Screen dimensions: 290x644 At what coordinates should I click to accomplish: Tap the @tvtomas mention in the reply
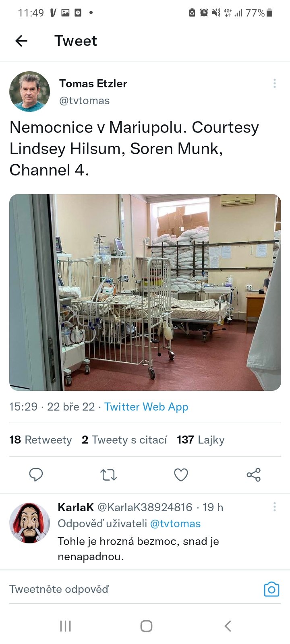[175, 524]
